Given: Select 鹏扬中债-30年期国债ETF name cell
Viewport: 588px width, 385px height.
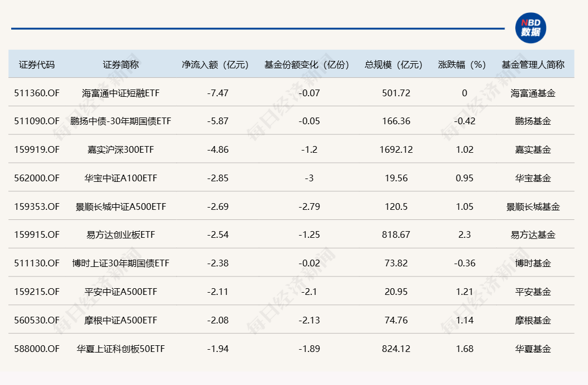Looking at the screenshot, I should click(121, 121).
